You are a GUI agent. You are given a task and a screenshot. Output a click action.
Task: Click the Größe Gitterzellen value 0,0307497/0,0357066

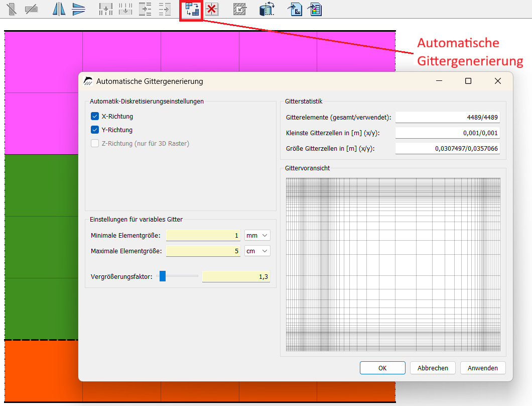(448, 148)
